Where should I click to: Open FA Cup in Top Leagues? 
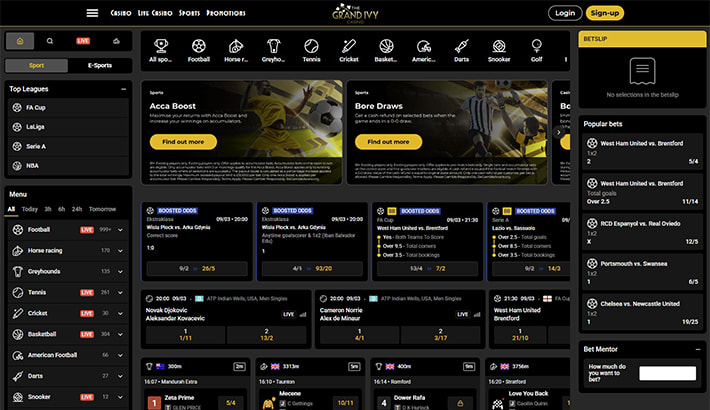click(x=68, y=108)
